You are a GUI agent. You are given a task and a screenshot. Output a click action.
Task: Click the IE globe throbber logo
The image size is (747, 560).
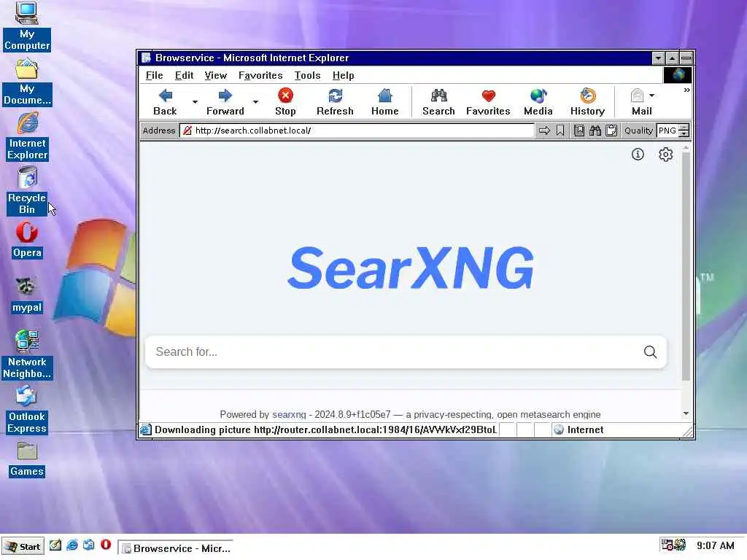point(678,75)
